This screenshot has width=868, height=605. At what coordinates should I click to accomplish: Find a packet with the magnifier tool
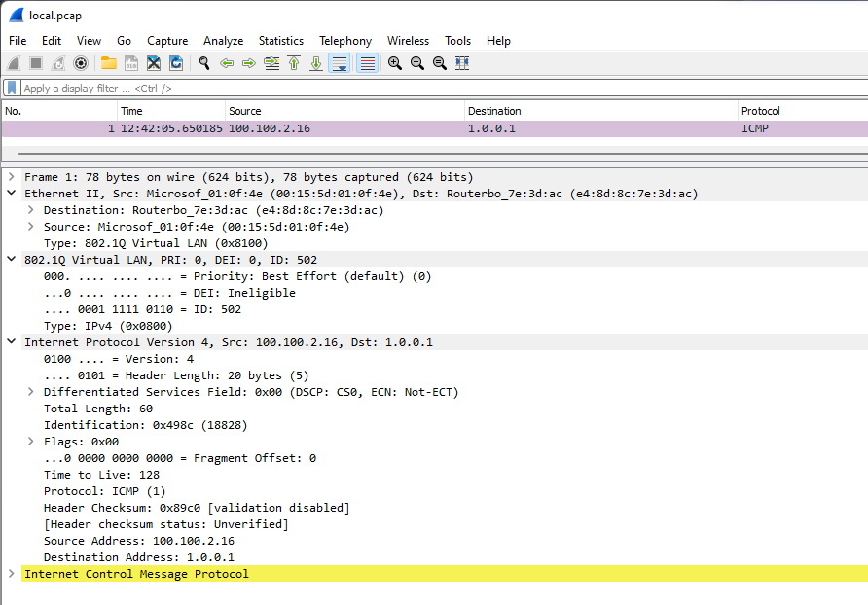pyautogui.click(x=203, y=63)
